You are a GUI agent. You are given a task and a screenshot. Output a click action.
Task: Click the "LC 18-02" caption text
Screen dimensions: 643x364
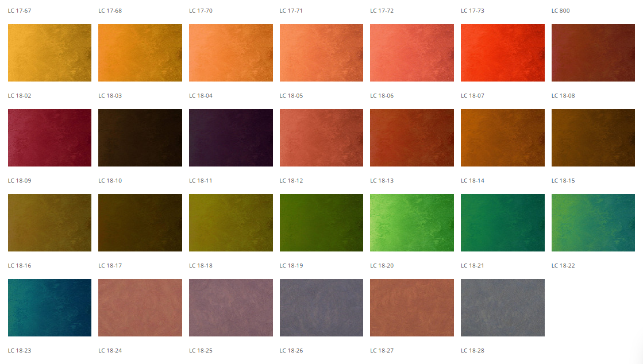click(x=20, y=95)
